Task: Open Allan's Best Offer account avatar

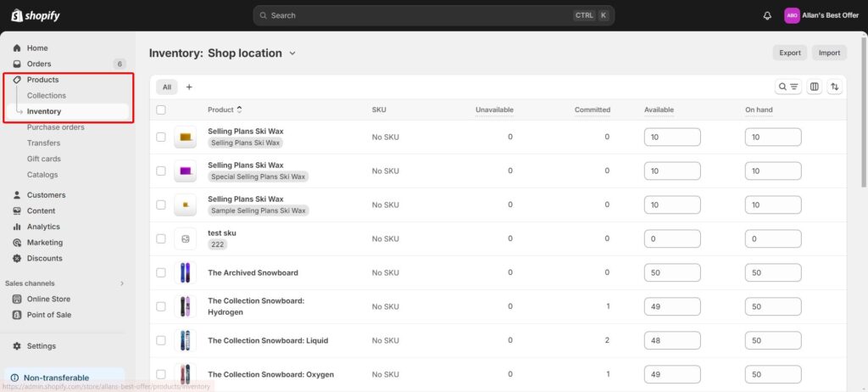Action: coord(792,15)
